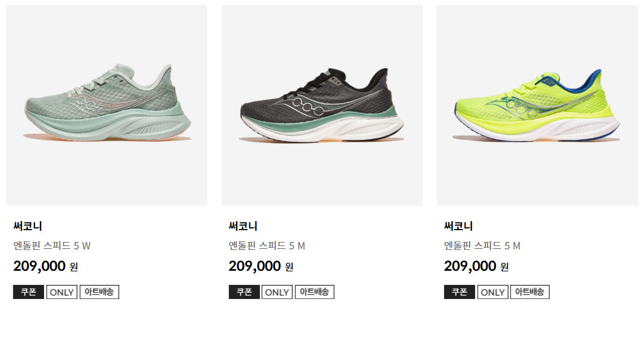Click ONLY badge on the 스피드 5 W item
644x343 pixels.
(x=62, y=292)
